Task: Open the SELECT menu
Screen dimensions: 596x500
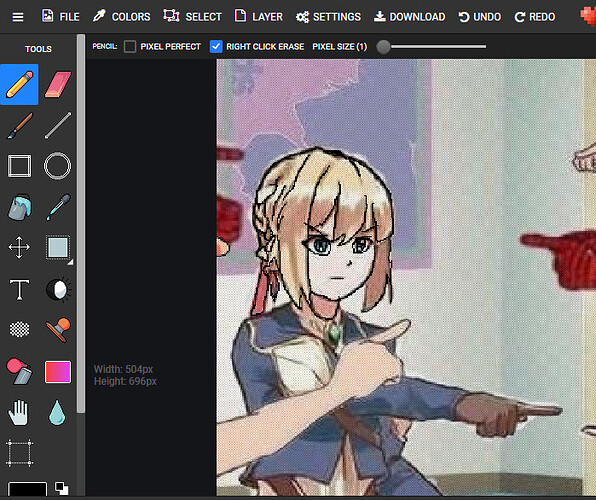Action: point(192,16)
